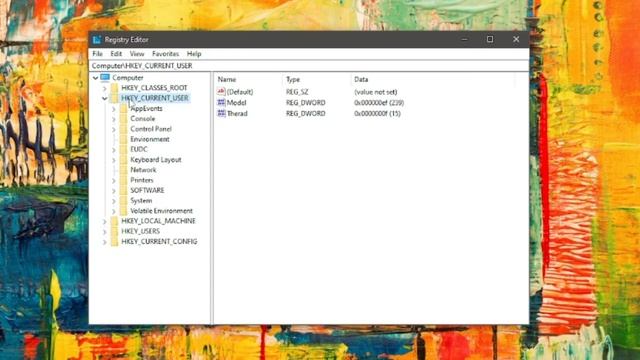Viewport: 640px width, 360px height.
Task: Select the Model value name
Action: [x=236, y=103]
